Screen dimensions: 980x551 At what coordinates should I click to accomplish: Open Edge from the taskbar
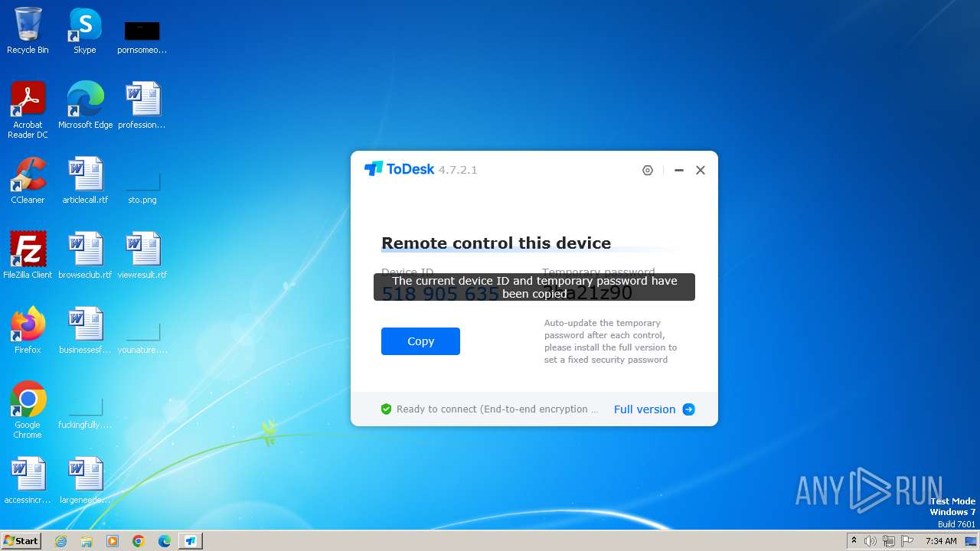[165, 541]
